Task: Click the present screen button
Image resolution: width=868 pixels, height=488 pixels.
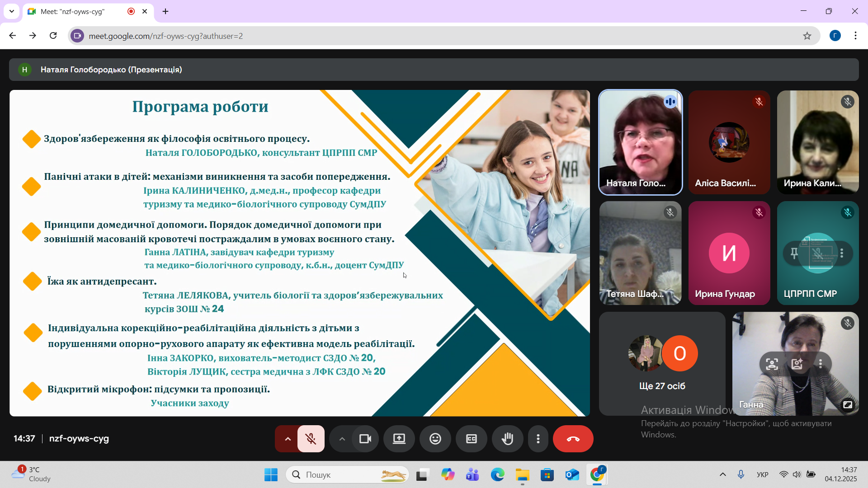Action: click(x=399, y=439)
